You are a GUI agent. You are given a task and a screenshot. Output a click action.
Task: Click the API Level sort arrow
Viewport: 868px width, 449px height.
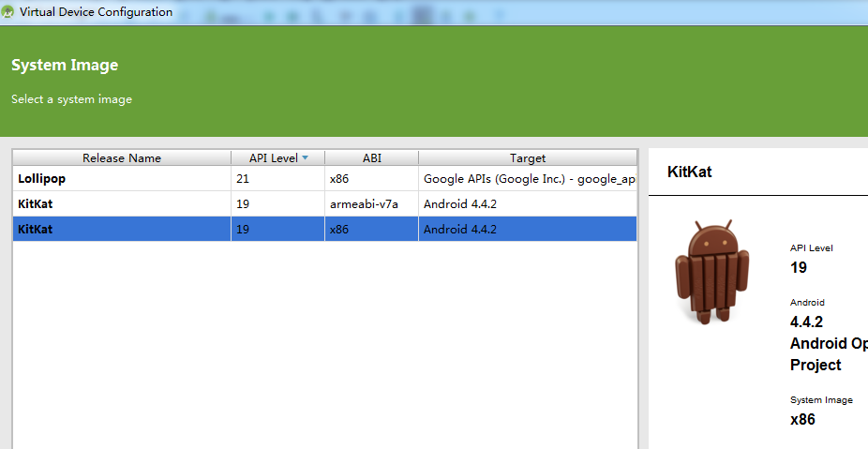click(305, 157)
